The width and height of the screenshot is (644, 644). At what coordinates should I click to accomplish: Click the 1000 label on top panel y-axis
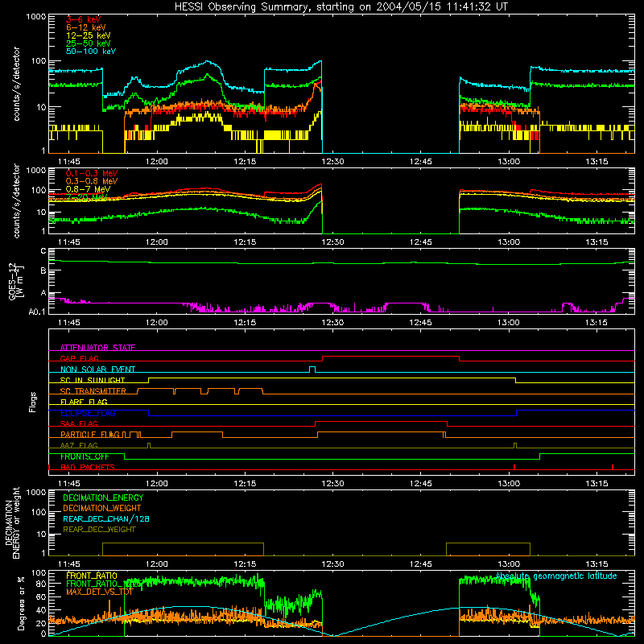[x=36, y=17]
